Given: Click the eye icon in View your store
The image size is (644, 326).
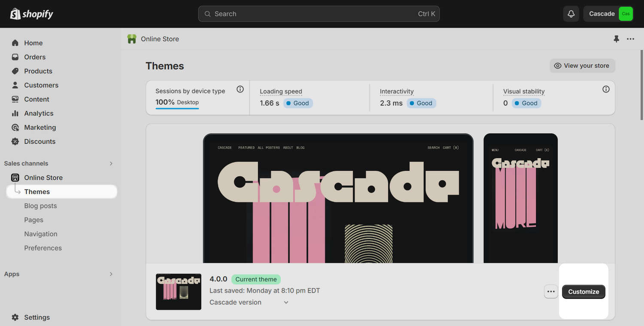Looking at the screenshot, I should (x=558, y=66).
